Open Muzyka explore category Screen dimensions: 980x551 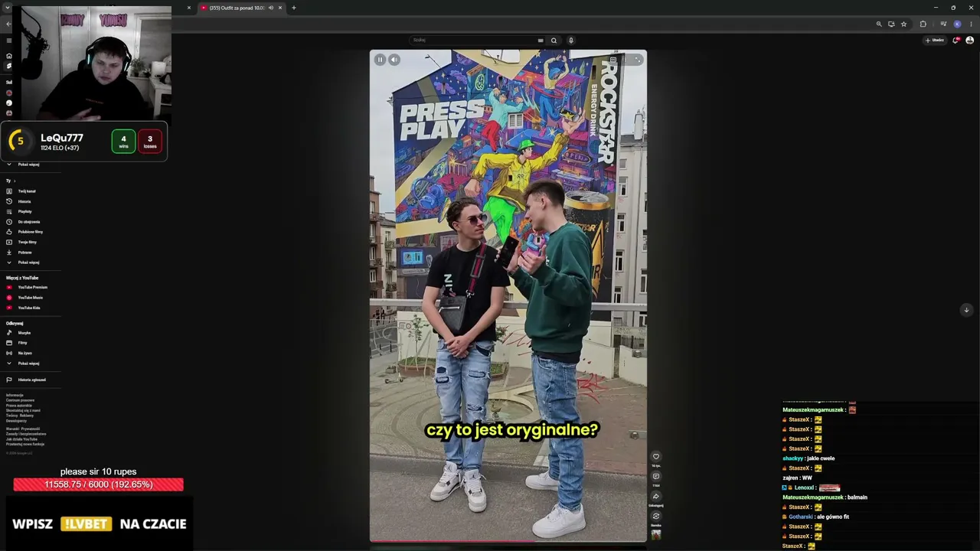[x=24, y=333]
